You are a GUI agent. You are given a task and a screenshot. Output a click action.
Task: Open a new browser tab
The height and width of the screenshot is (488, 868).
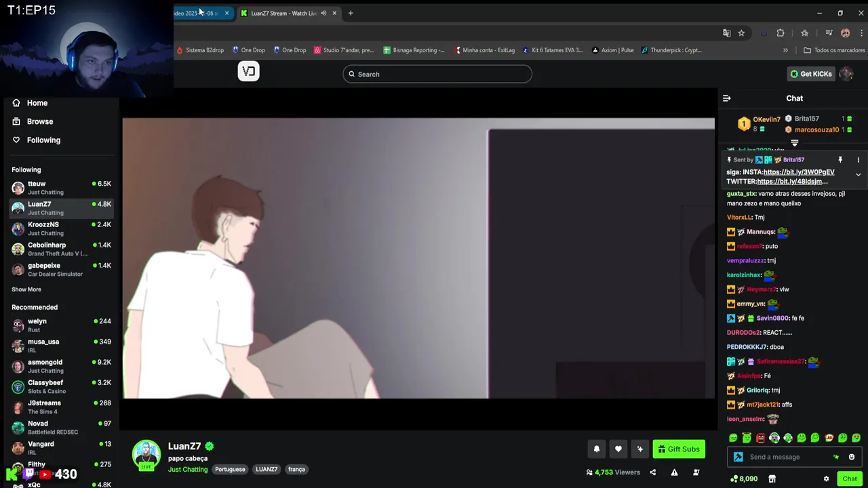click(x=351, y=13)
